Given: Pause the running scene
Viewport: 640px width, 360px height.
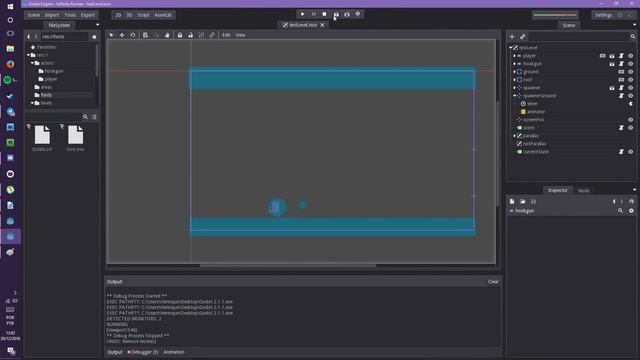Looking at the screenshot, I should click(x=313, y=14).
